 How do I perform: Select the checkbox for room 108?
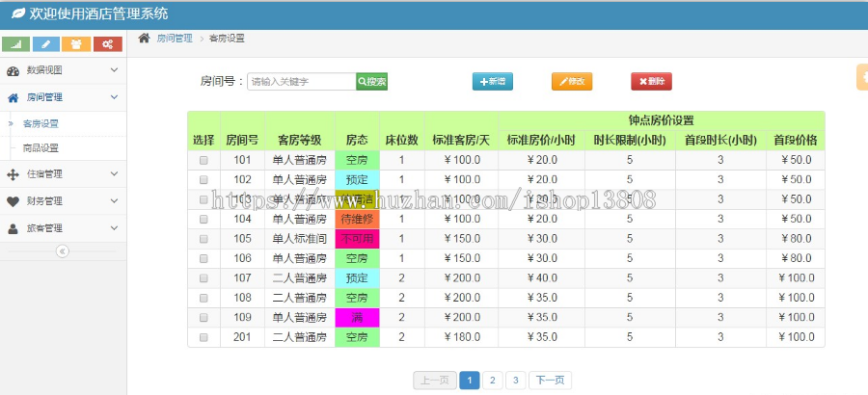(x=203, y=299)
